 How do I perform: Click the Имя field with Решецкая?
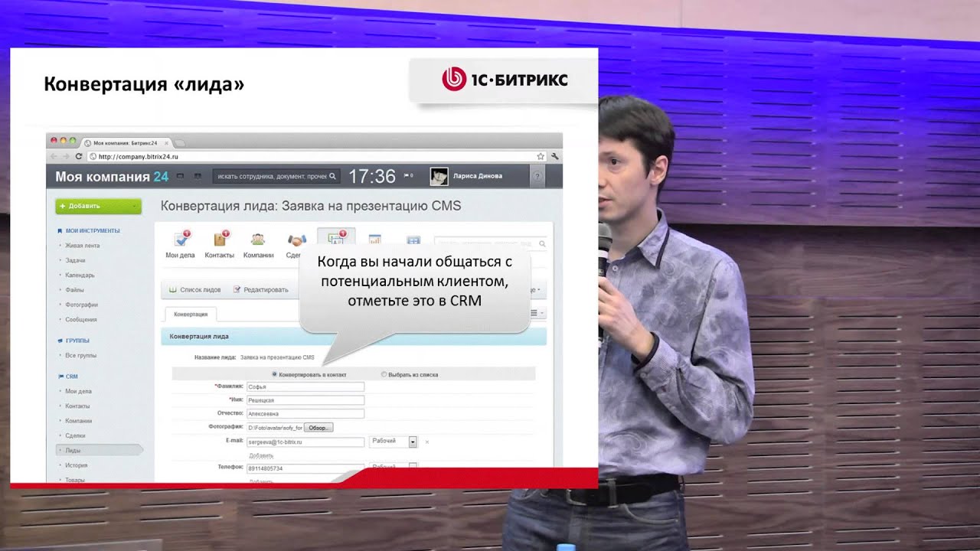point(305,400)
